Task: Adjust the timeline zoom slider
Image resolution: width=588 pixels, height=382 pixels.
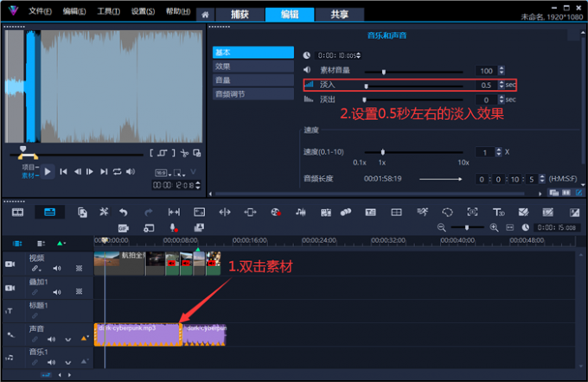Action: (x=467, y=227)
